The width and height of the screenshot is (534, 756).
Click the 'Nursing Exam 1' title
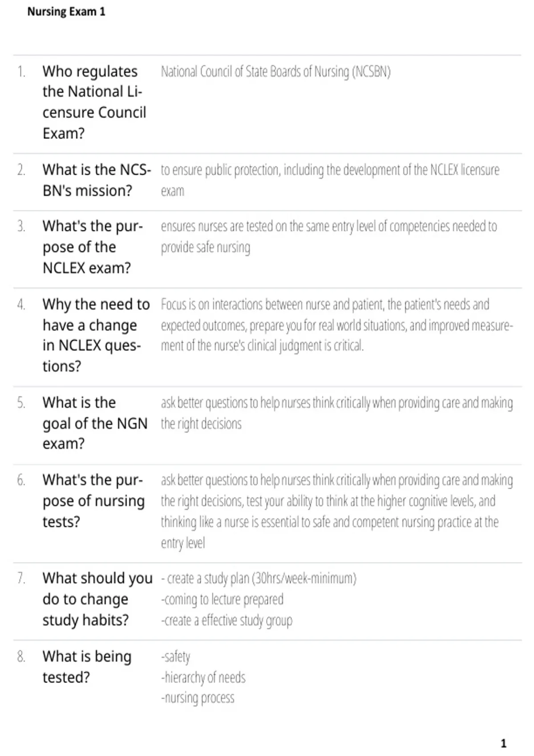pyautogui.click(x=66, y=12)
